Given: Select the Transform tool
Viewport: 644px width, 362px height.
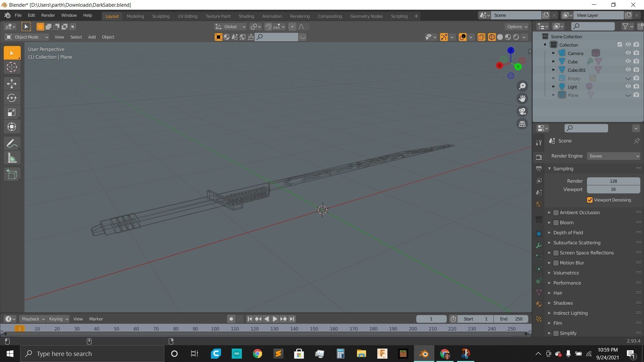Looking at the screenshot, I should 12,127.
